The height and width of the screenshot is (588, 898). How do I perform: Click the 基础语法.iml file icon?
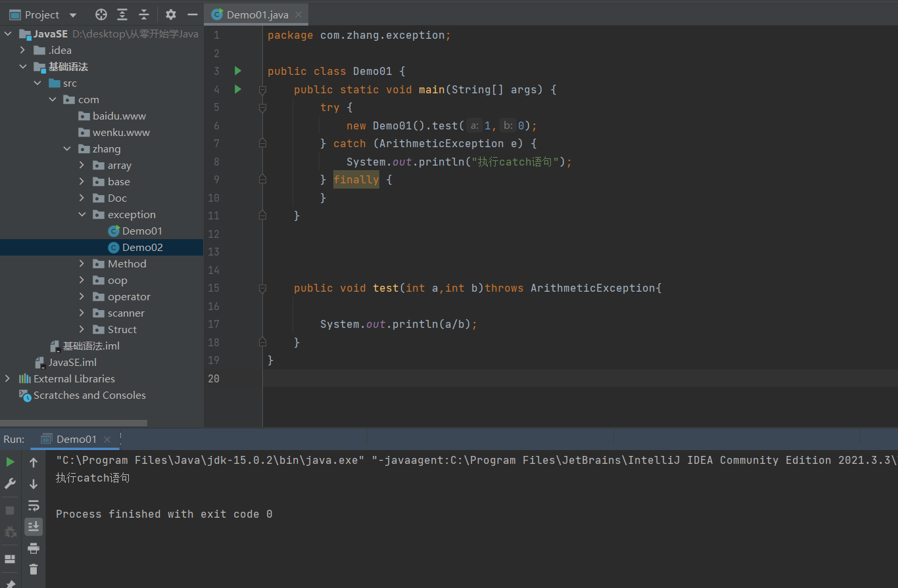click(55, 346)
